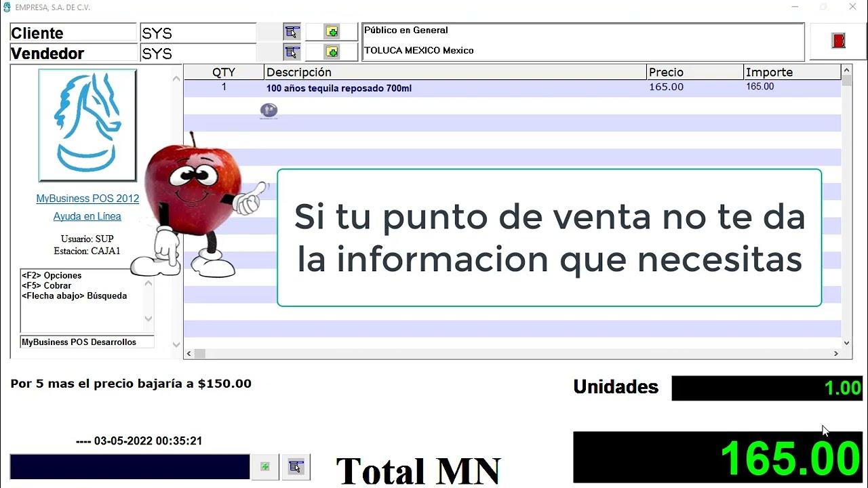868x488 pixels.
Task: Click the date and time label 03-05-2022
Action: (139, 441)
